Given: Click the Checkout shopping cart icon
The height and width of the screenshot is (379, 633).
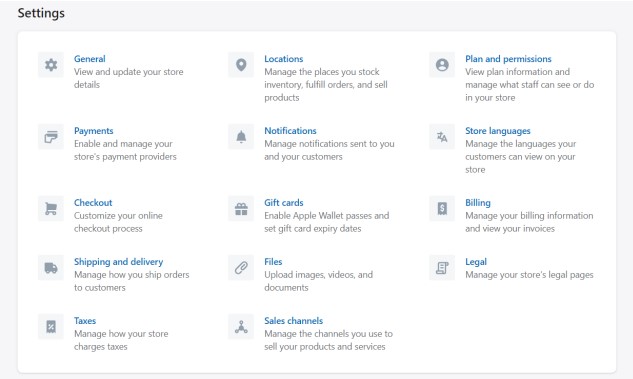Looking at the screenshot, I should (x=51, y=209).
